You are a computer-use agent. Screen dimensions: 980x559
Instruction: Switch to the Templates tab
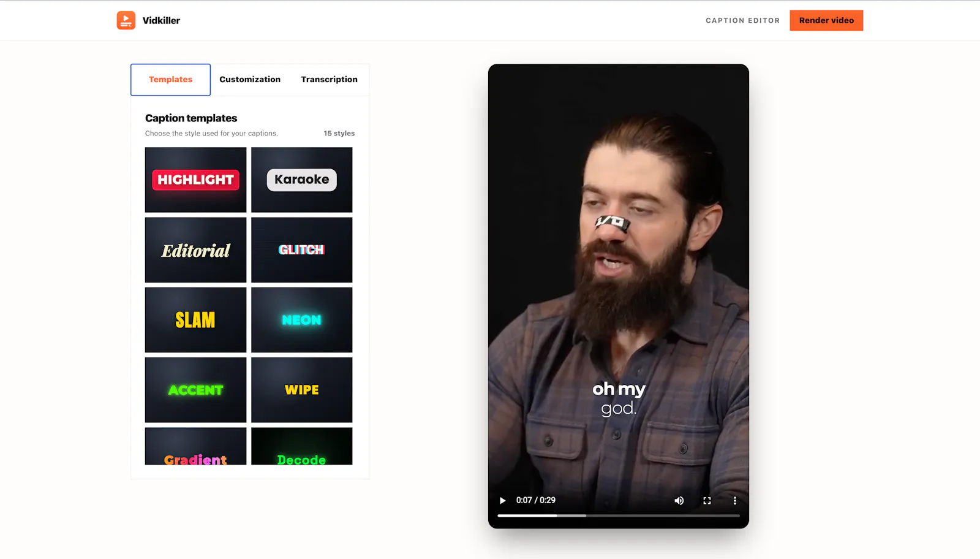[x=170, y=80]
